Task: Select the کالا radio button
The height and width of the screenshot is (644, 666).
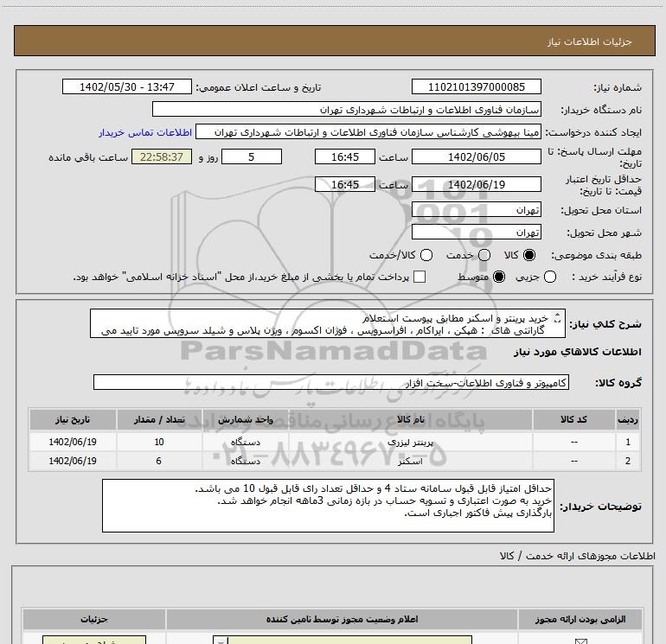Action: [x=529, y=255]
